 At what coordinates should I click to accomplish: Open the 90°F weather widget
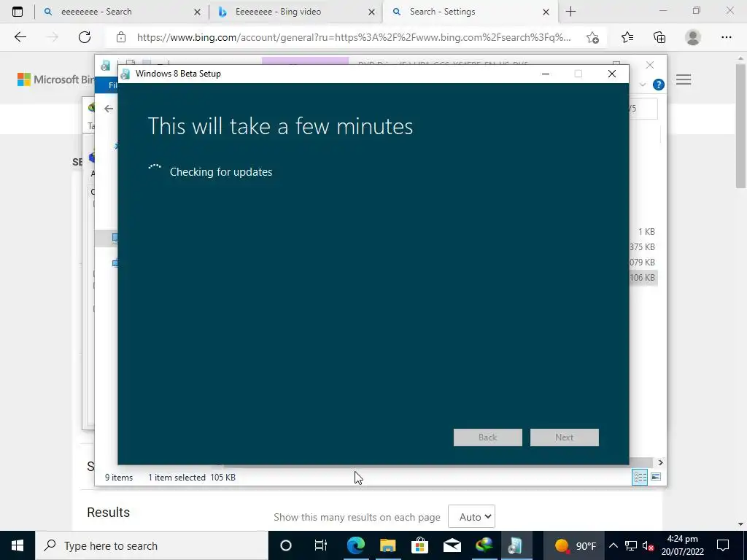(x=576, y=545)
